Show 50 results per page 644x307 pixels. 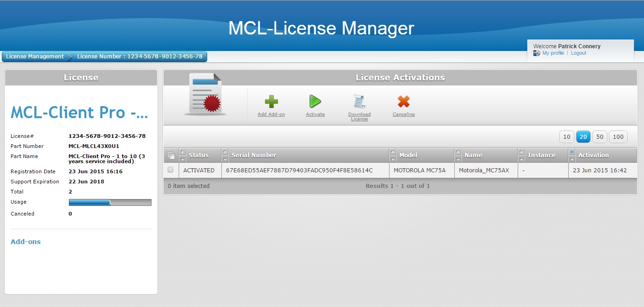click(x=599, y=136)
